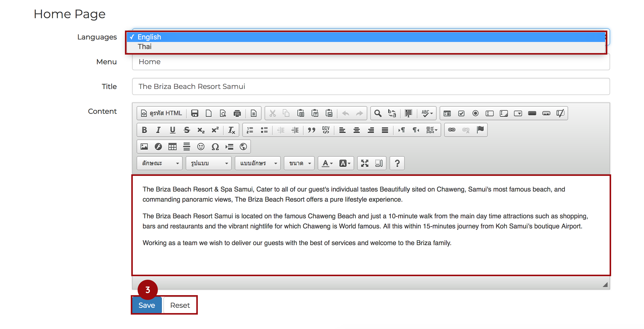Click the Select All icon

(x=409, y=113)
